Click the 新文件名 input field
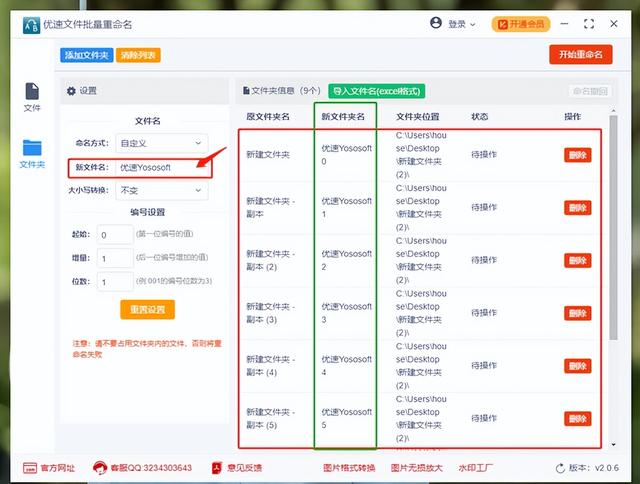The image size is (640, 484). pos(163,168)
